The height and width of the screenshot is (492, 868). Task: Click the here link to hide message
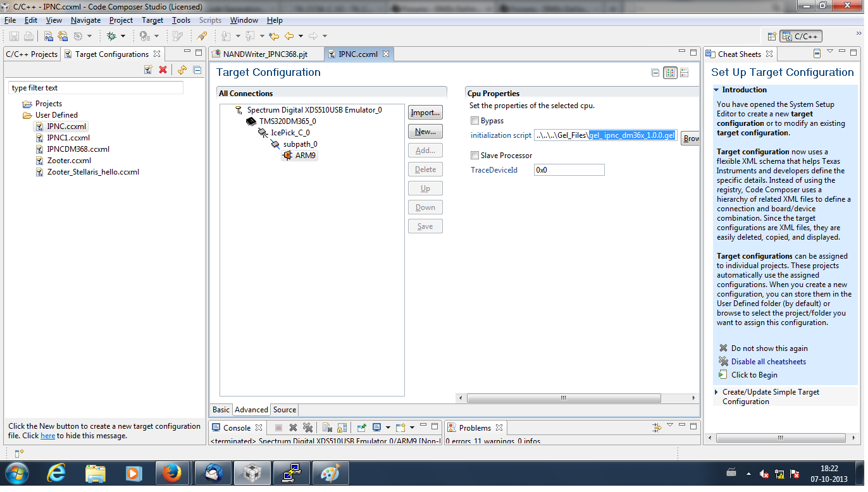[47, 436]
